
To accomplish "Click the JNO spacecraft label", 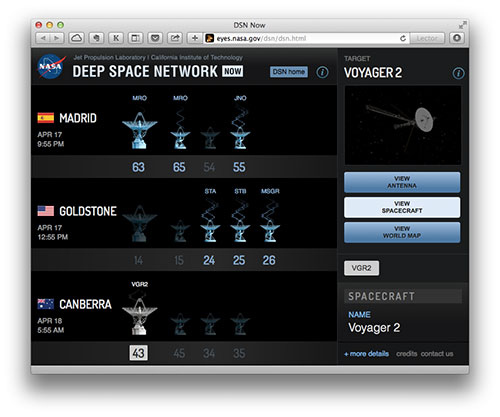I will [x=240, y=98].
